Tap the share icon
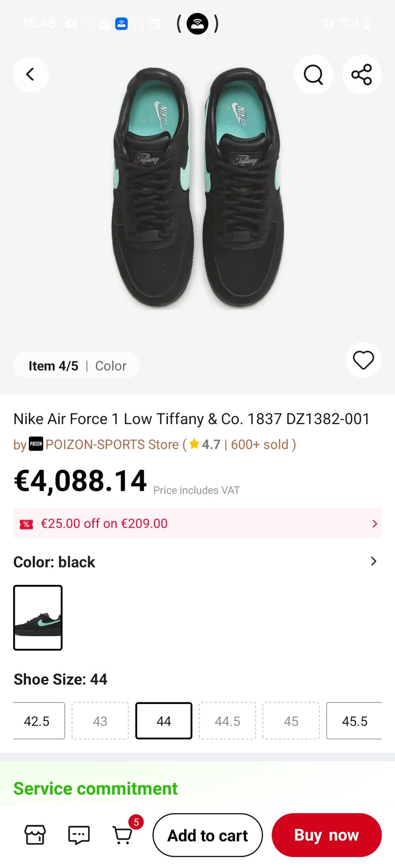This screenshot has width=395, height=868. point(362,74)
